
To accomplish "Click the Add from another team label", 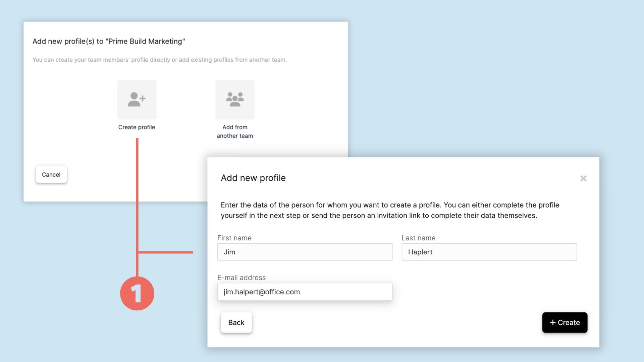I will click(x=235, y=131).
